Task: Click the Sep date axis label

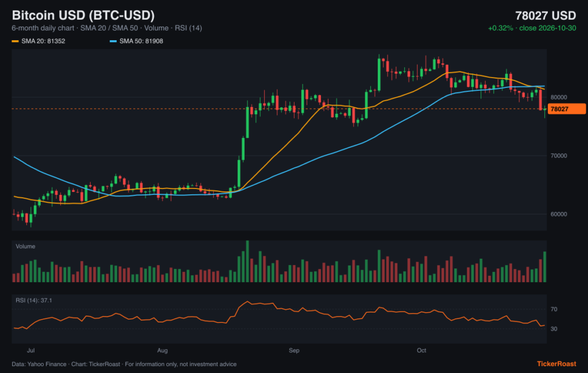Action: tap(294, 351)
